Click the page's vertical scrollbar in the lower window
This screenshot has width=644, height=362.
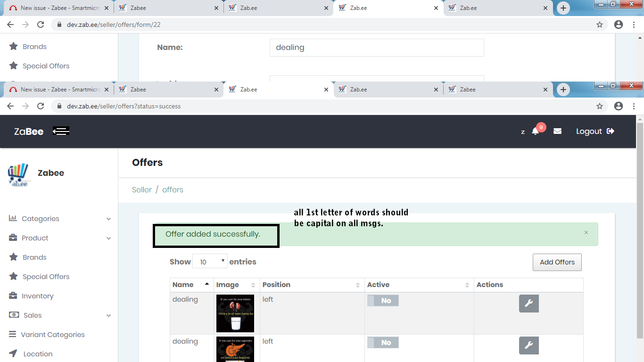click(640, 231)
